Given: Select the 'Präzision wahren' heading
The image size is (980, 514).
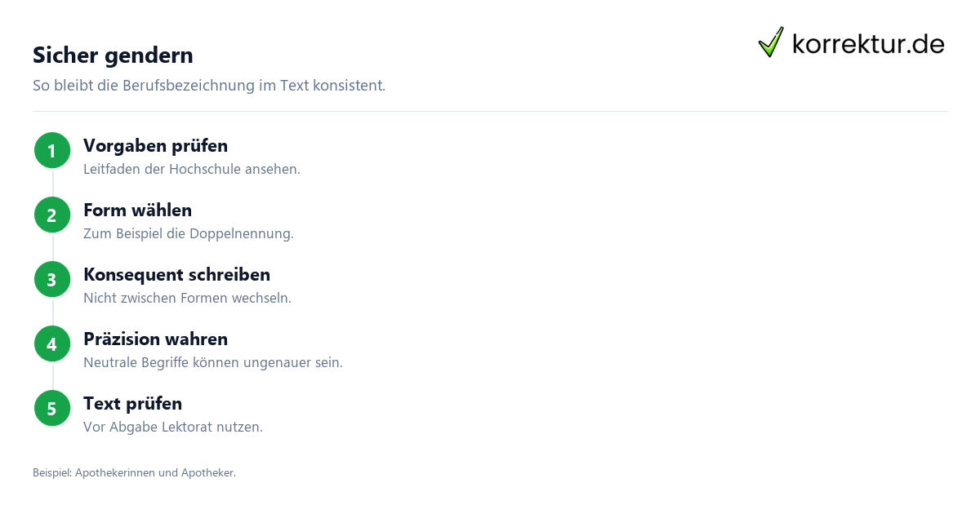Looking at the screenshot, I should [x=155, y=339].
